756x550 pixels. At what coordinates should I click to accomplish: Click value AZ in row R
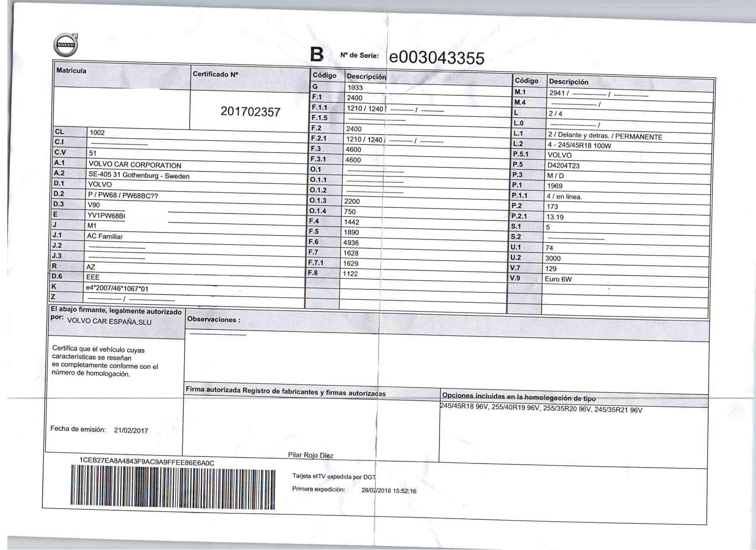click(x=91, y=267)
